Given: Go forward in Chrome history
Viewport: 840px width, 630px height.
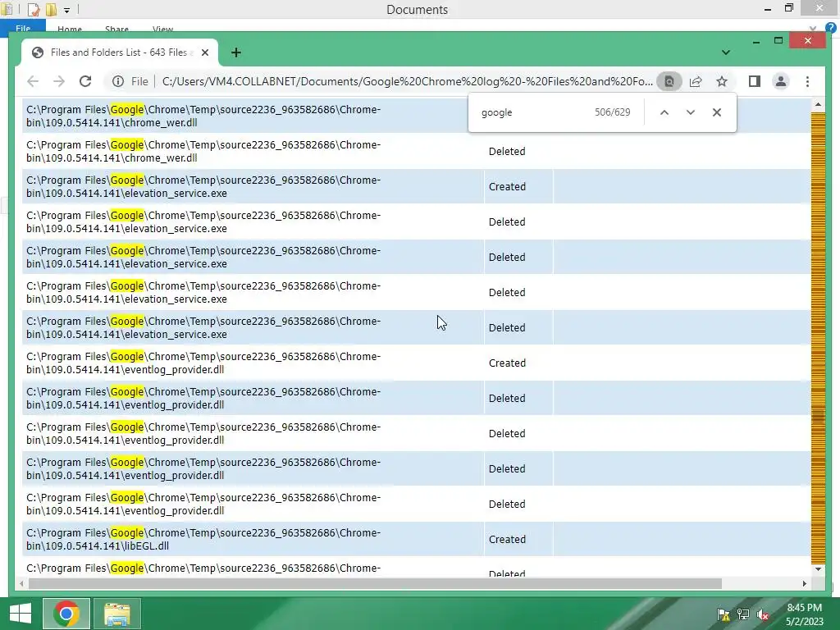Looking at the screenshot, I should (59, 81).
